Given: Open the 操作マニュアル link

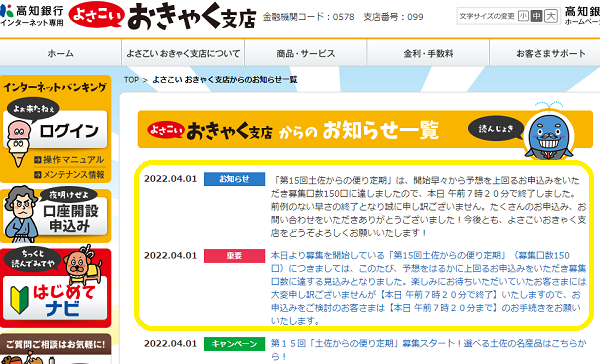Looking at the screenshot, I should 73,160.
